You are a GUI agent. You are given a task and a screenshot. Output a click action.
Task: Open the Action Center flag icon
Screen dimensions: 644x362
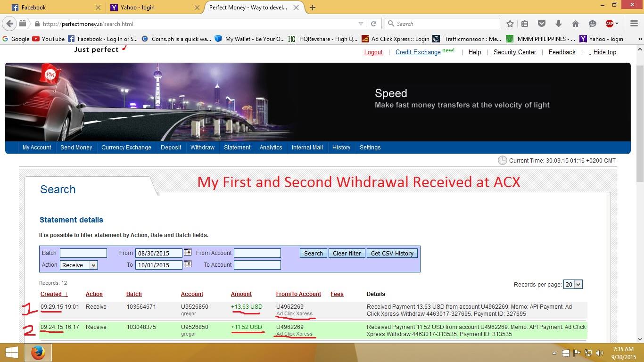[576, 353]
